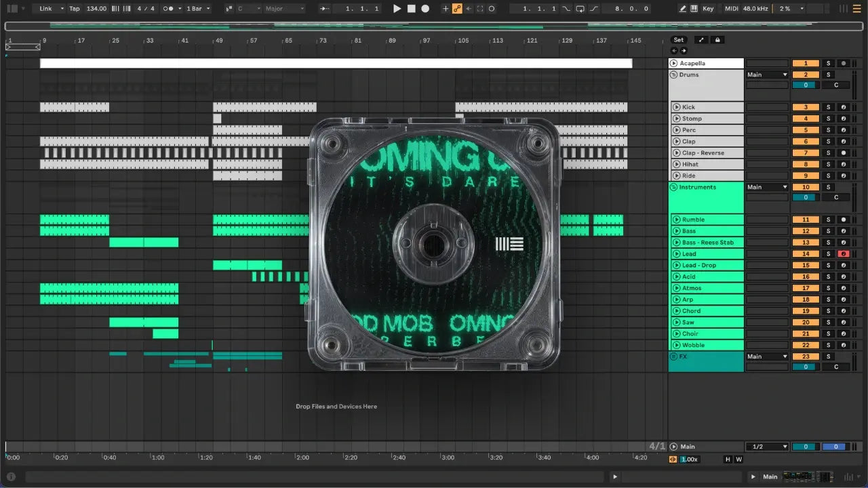Click the MIDI arrangement overdub plus icon
The width and height of the screenshot is (868, 488).
tap(446, 9)
